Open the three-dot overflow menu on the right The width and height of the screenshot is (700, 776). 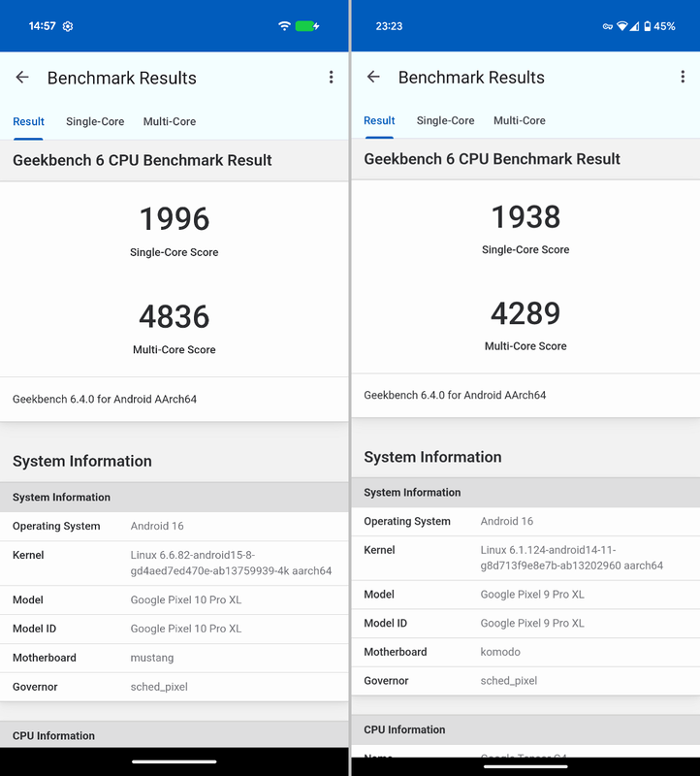coord(682,76)
